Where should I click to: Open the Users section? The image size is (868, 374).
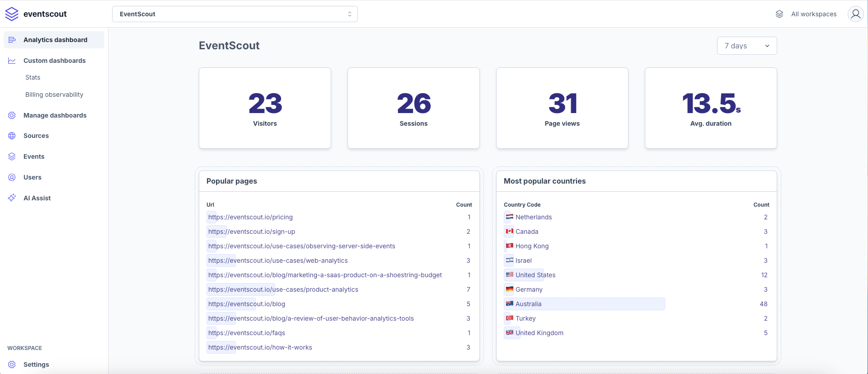tap(33, 177)
